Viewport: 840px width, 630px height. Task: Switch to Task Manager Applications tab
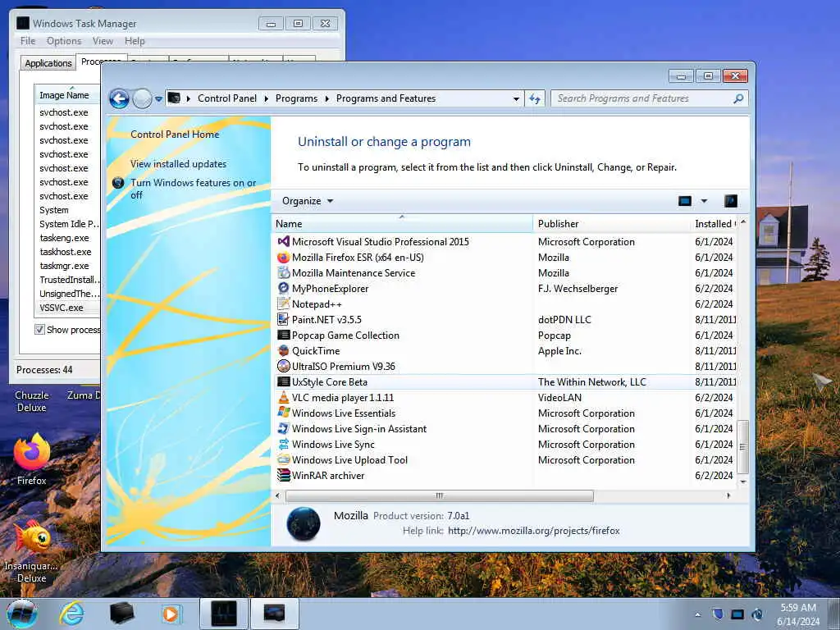point(48,63)
